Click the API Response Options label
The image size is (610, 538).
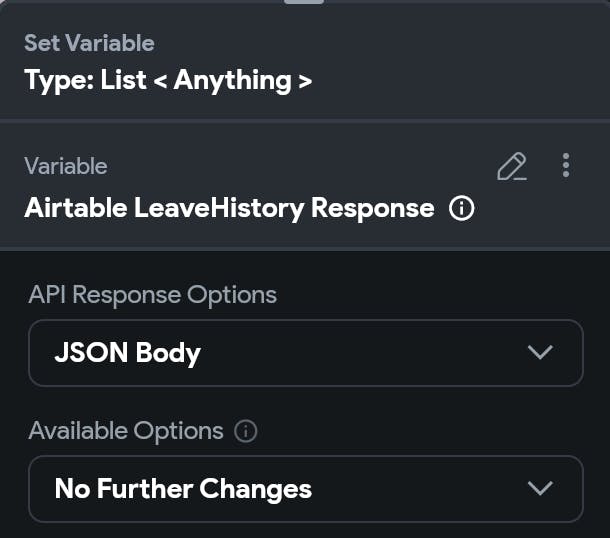(x=152, y=295)
